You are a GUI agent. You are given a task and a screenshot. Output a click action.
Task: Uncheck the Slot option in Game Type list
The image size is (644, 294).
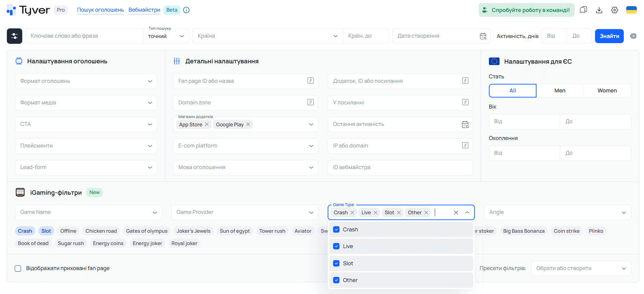[x=337, y=263]
